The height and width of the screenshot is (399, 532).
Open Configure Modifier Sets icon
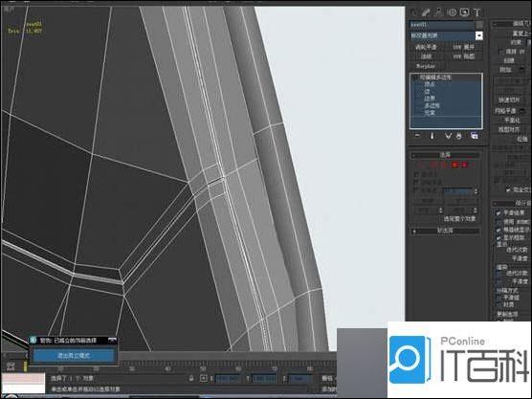pyautogui.click(x=475, y=136)
